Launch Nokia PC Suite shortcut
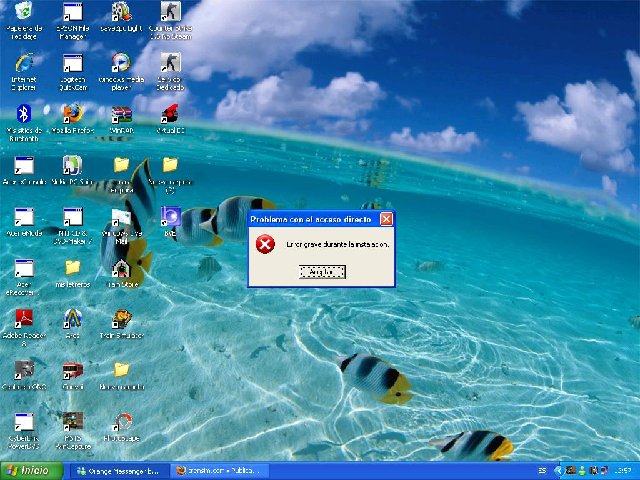 (x=72, y=164)
